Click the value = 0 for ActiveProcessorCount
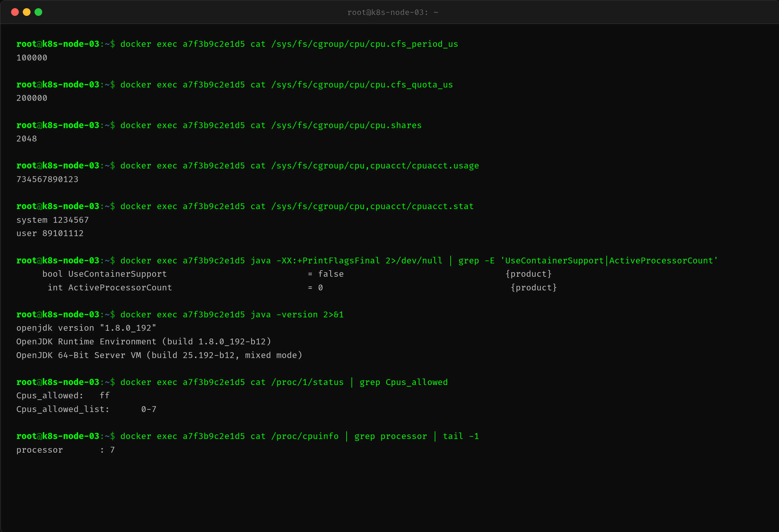Viewport: 779px width, 532px height. [x=315, y=287]
